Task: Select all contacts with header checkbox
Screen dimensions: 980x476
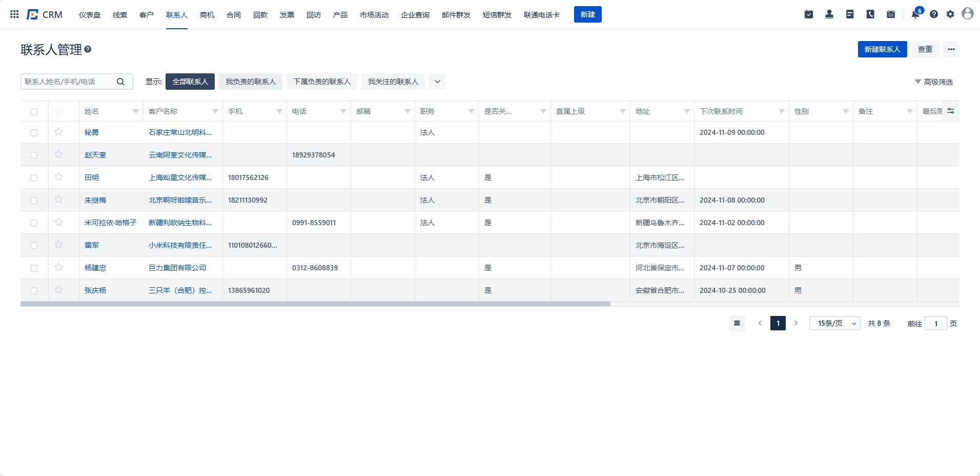Action: pos(34,112)
